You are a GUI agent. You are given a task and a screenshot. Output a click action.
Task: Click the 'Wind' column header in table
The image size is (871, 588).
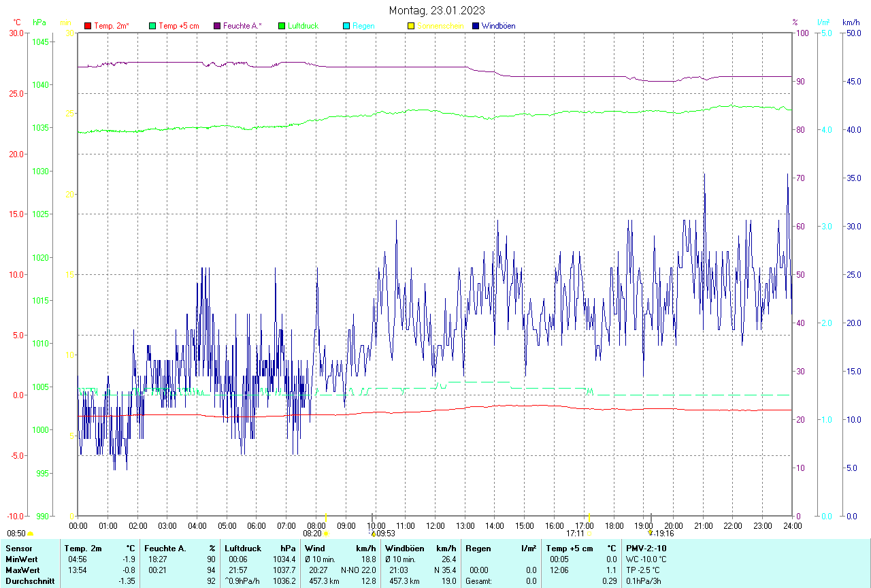(315, 549)
